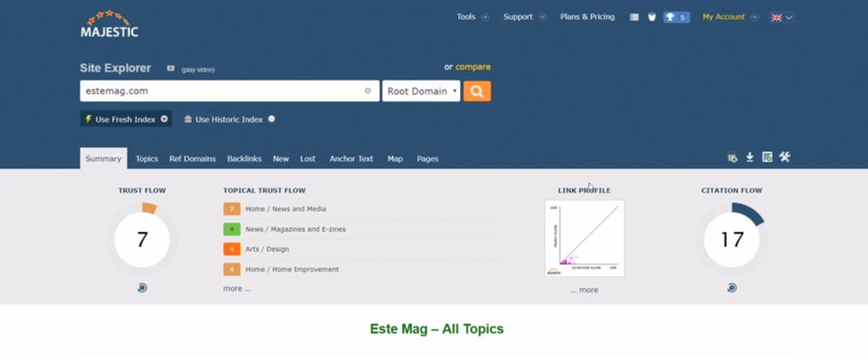The width and height of the screenshot is (868, 357).
Task: Switch to the New tab
Action: point(280,159)
